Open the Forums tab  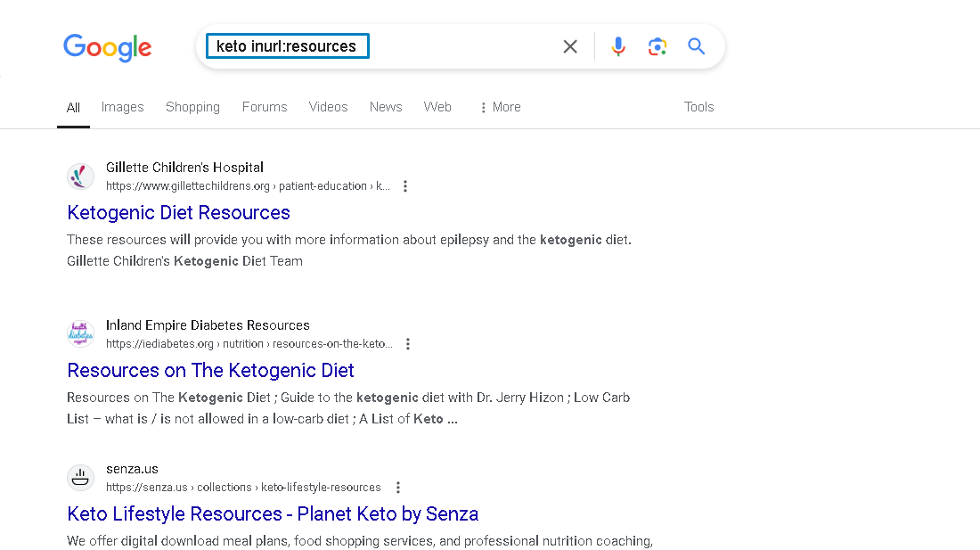(265, 107)
